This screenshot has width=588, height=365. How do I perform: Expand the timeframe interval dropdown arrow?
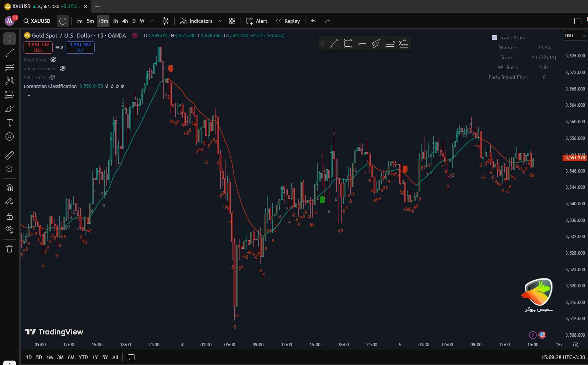[151, 21]
